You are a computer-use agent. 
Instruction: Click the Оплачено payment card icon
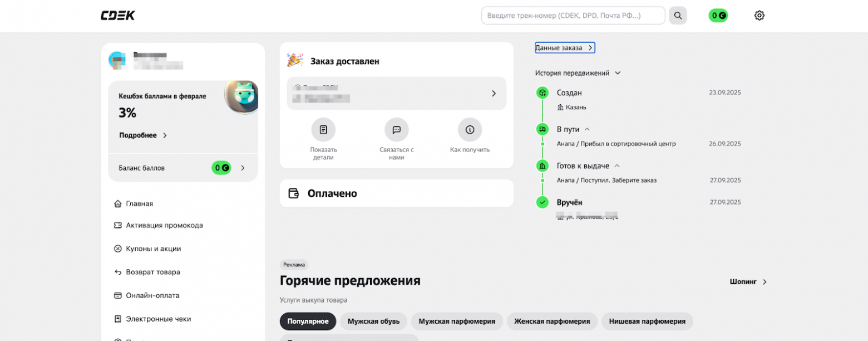click(293, 193)
